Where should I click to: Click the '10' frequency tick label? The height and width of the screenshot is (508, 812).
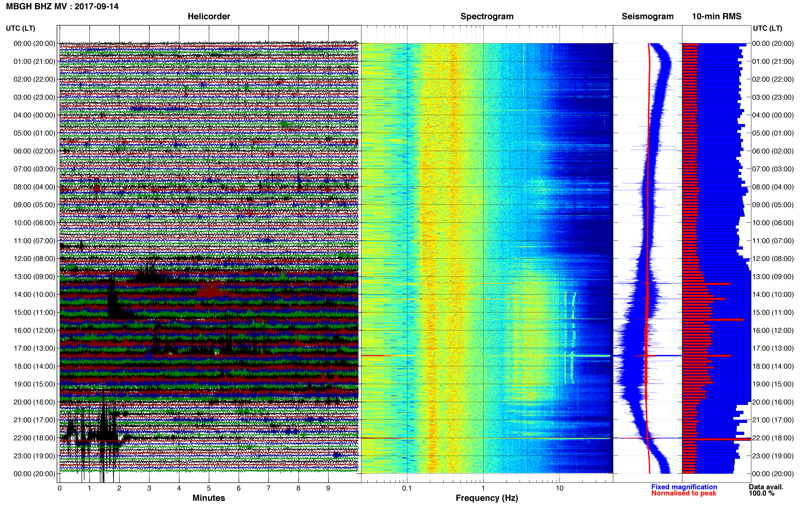559,488
